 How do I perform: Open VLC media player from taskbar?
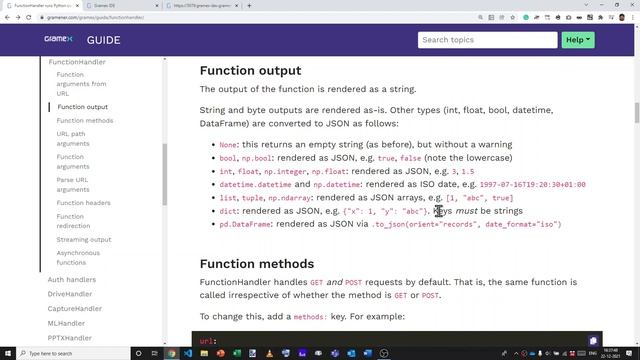click(269, 353)
